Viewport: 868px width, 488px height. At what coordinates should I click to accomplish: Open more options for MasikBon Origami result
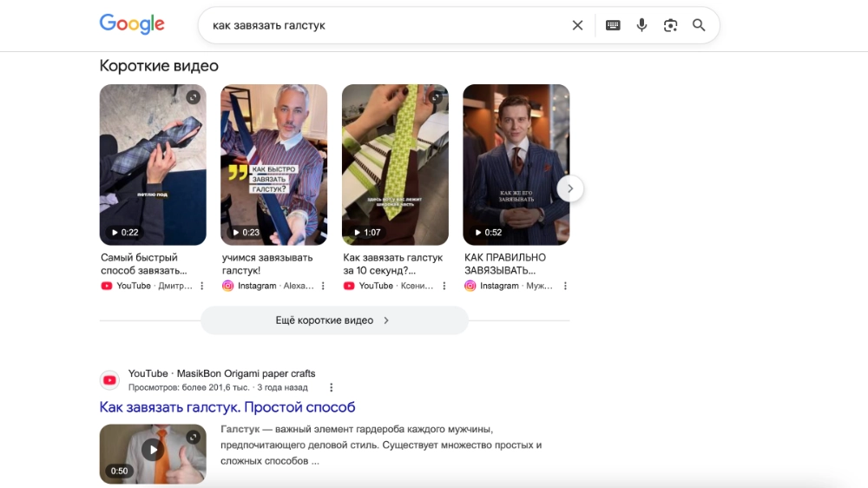pyautogui.click(x=331, y=387)
